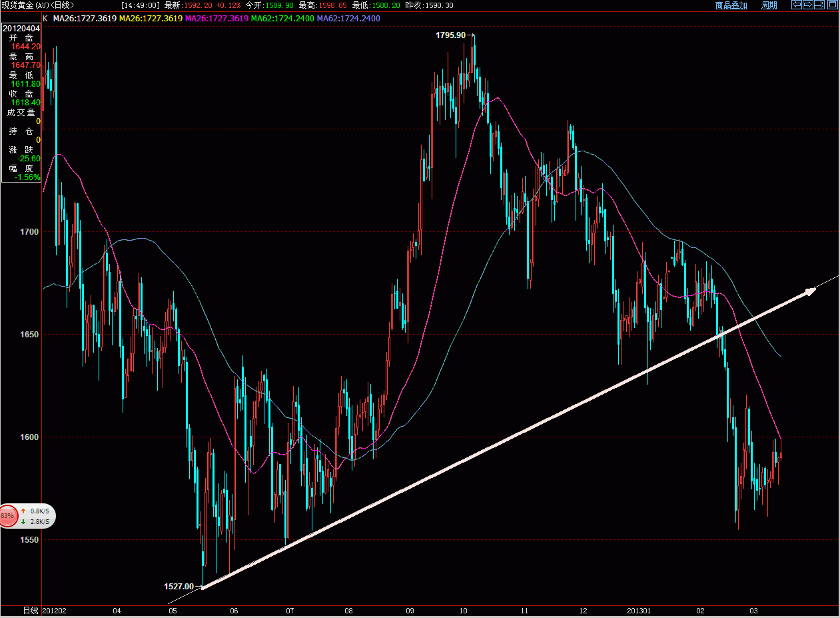Click the 最高 1647.70 value in panel

pos(26,65)
